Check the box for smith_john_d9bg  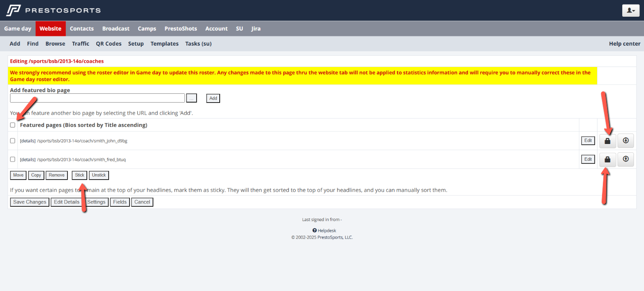click(x=13, y=141)
